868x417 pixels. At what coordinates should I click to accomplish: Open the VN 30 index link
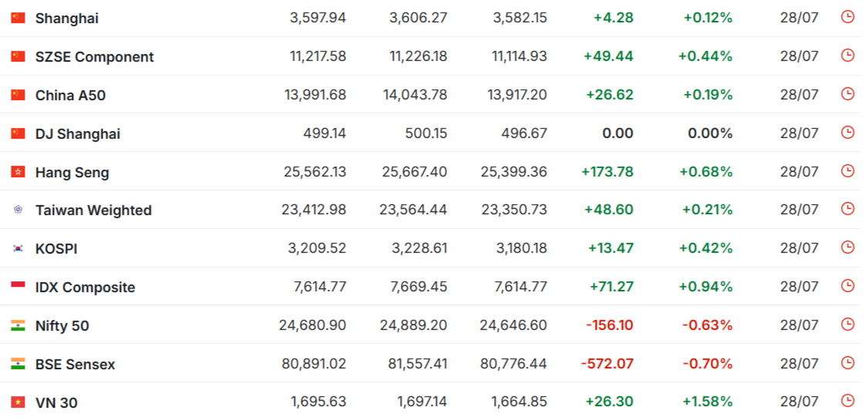tap(56, 402)
